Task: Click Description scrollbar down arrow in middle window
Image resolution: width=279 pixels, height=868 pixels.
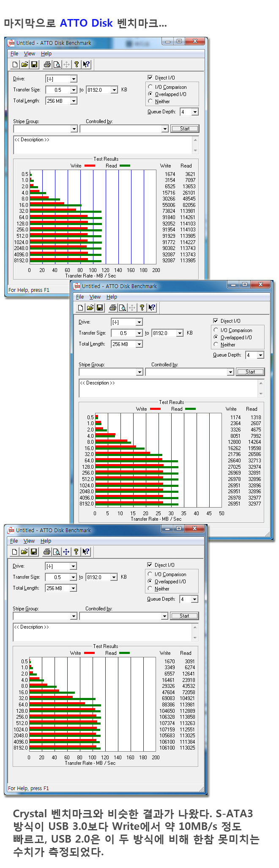Action: tap(261, 393)
